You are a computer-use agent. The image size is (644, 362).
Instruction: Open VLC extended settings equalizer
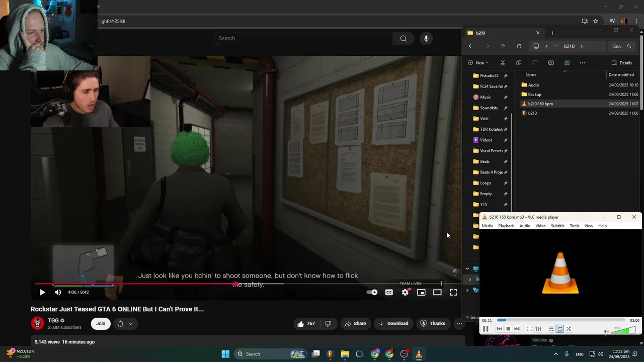pos(538,329)
